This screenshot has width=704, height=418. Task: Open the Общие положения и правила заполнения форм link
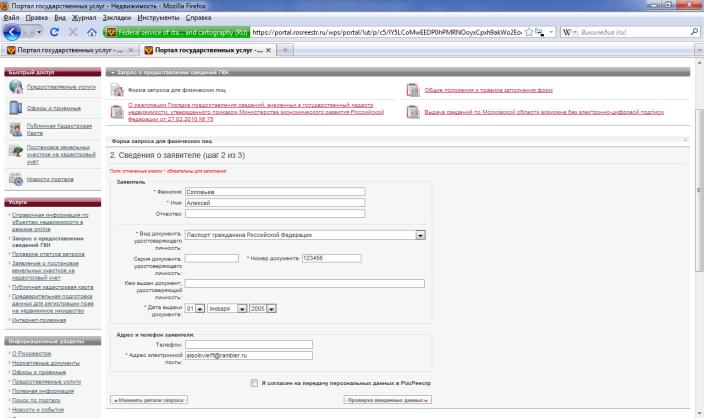point(488,90)
